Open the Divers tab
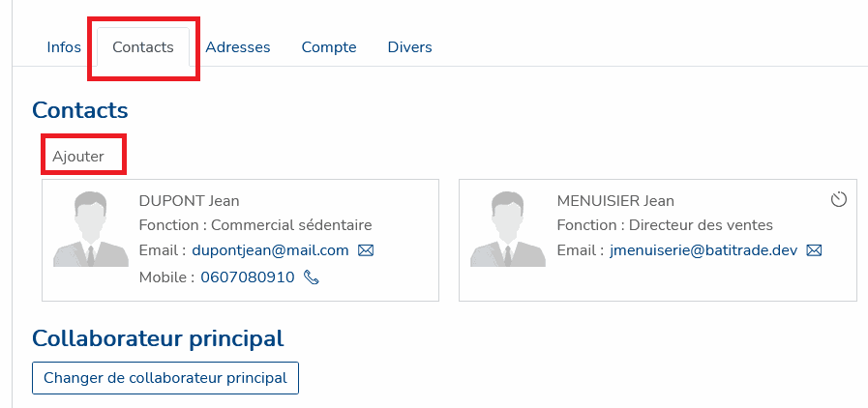Viewport: 868px width, 408px height. coord(409,47)
